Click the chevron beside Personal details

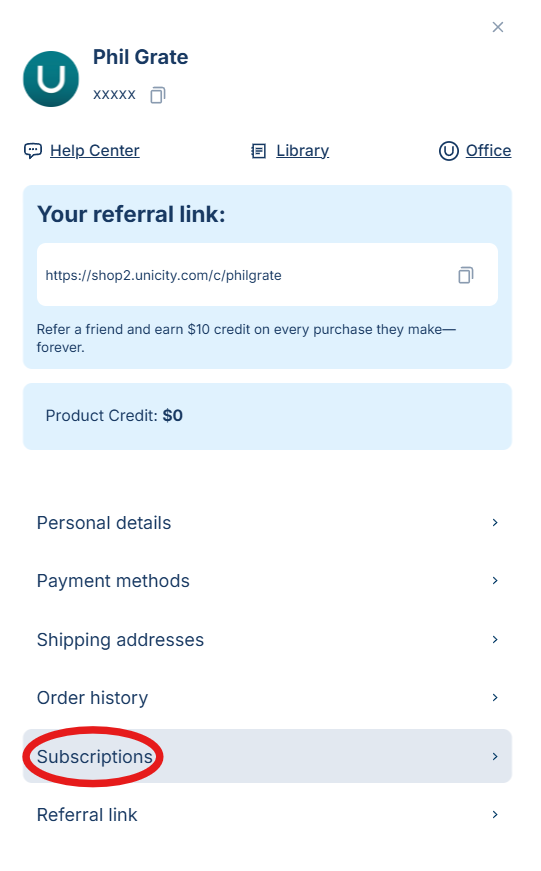(x=495, y=523)
